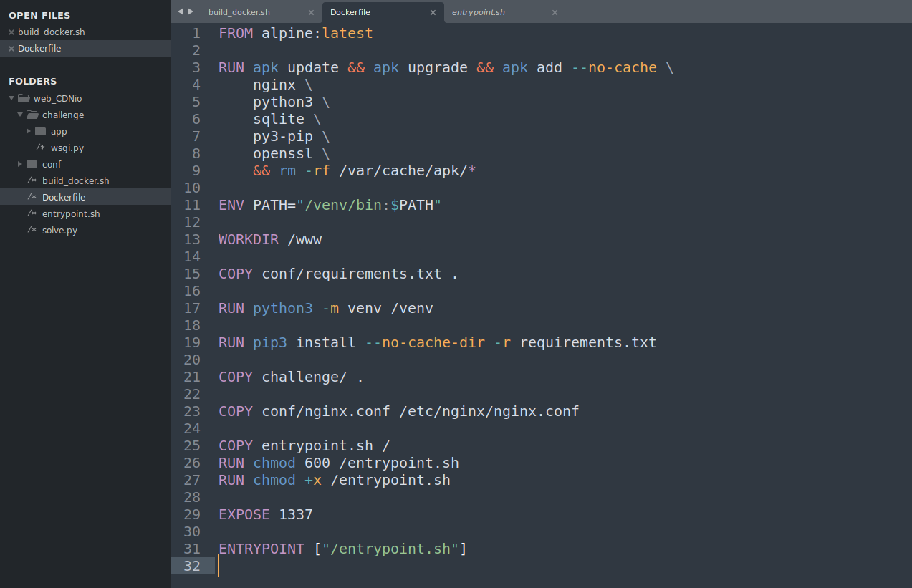Collapse the challenge folder
This screenshot has height=588, width=912.
pos(21,115)
